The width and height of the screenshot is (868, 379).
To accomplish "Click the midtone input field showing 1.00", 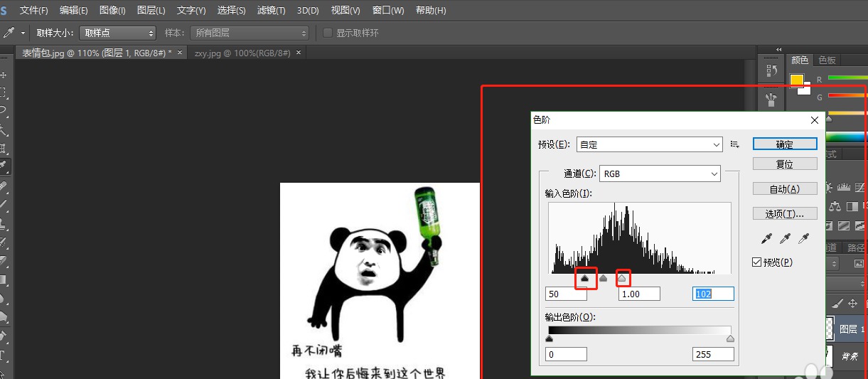I will pyautogui.click(x=639, y=294).
